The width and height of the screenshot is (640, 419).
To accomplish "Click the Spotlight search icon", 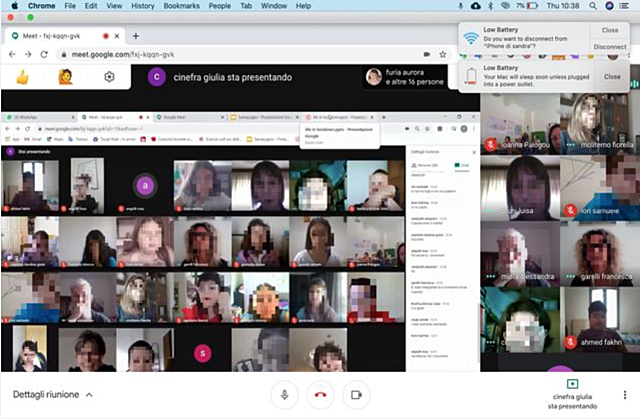I will pyautogui.click(x=593, y=6).
